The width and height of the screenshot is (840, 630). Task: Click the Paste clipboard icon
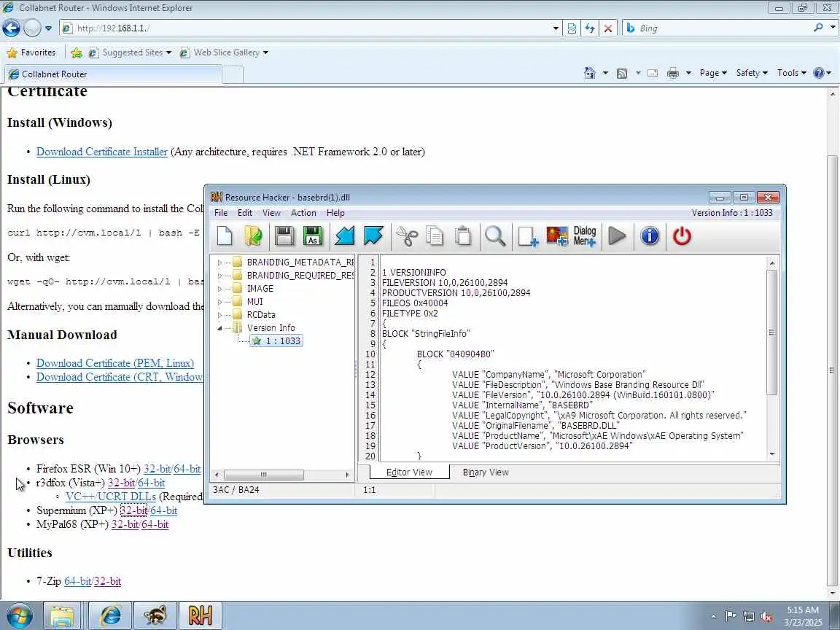463,236
